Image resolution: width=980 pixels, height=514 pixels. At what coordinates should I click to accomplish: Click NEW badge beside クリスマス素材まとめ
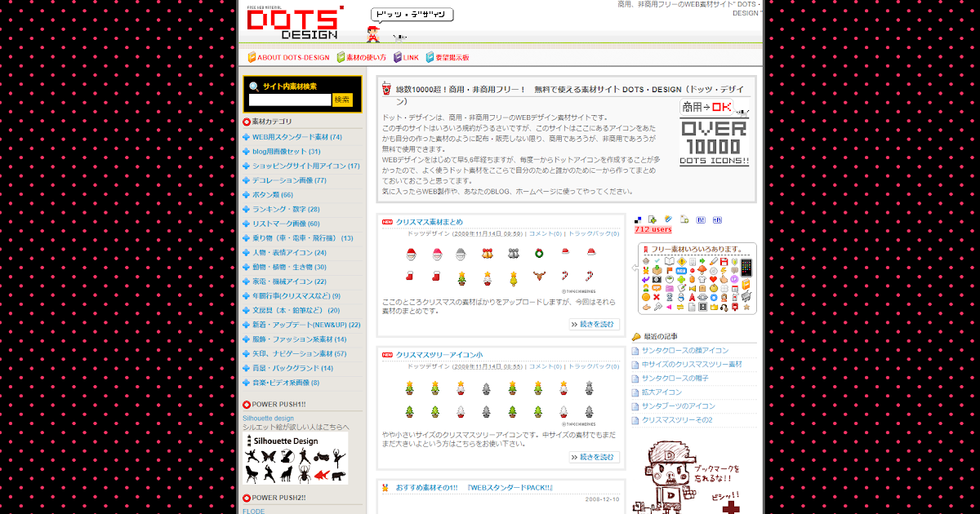pyautogui.click(x=387, y=222)
